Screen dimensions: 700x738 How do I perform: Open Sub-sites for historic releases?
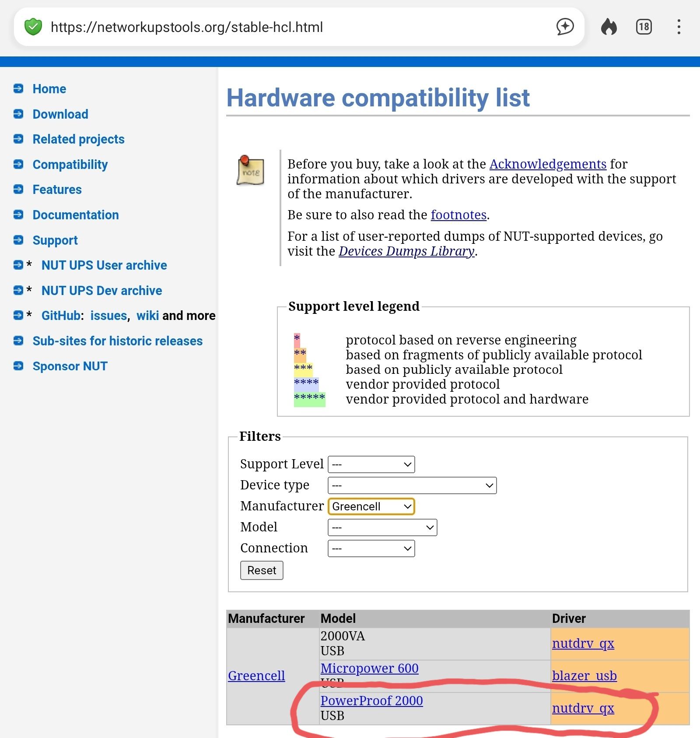[118, 341]
